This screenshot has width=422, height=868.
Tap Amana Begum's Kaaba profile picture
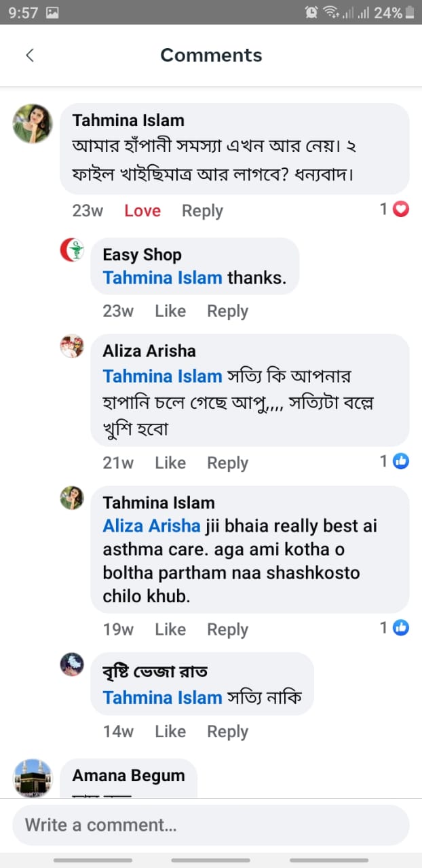(33, 778)
